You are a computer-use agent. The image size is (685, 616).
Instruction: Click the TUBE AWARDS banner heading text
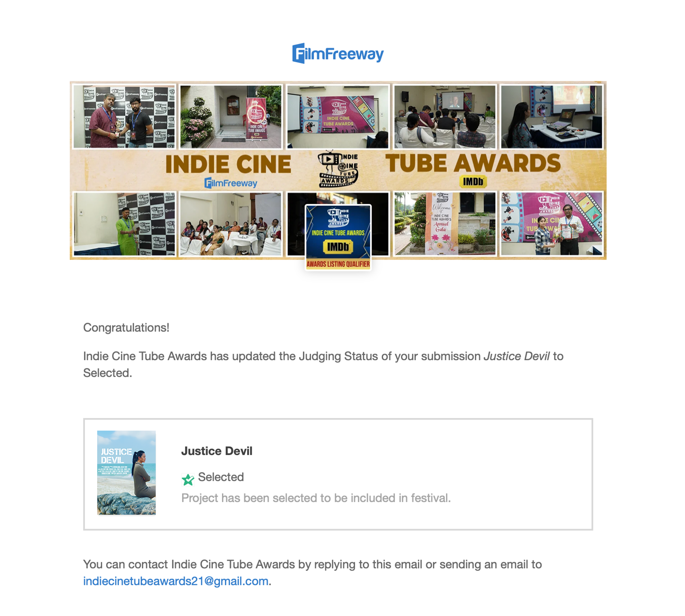pos(473,163)
